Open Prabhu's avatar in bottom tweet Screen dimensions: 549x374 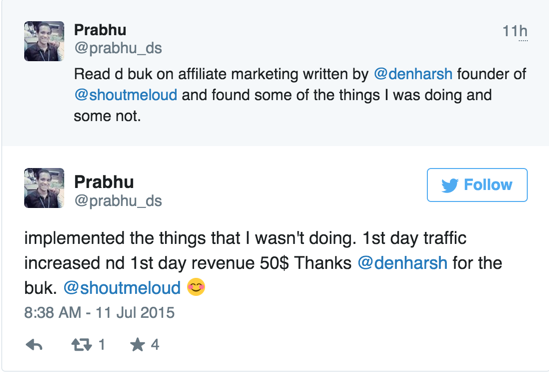tap(44, 188)
